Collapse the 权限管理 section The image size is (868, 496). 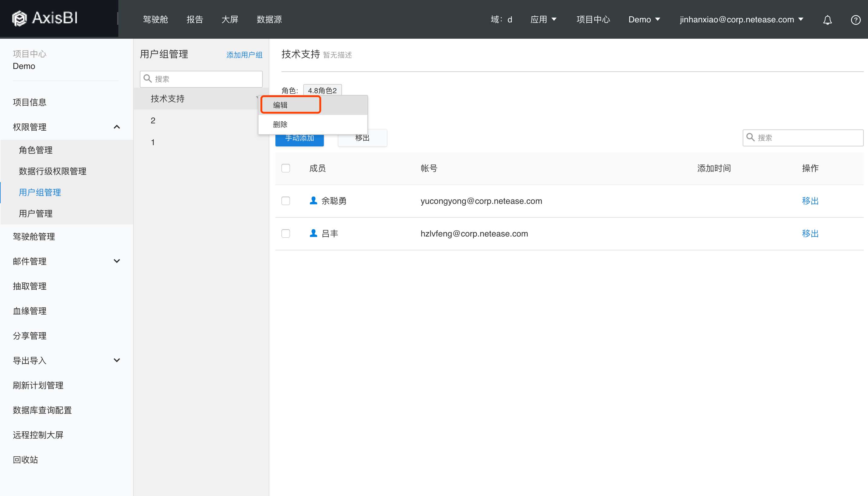point(117,127)
